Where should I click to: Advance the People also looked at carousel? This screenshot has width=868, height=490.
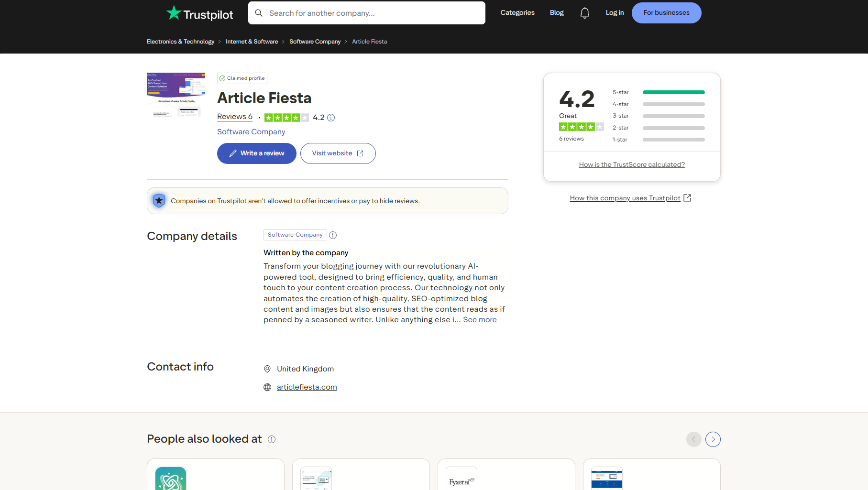713,439
